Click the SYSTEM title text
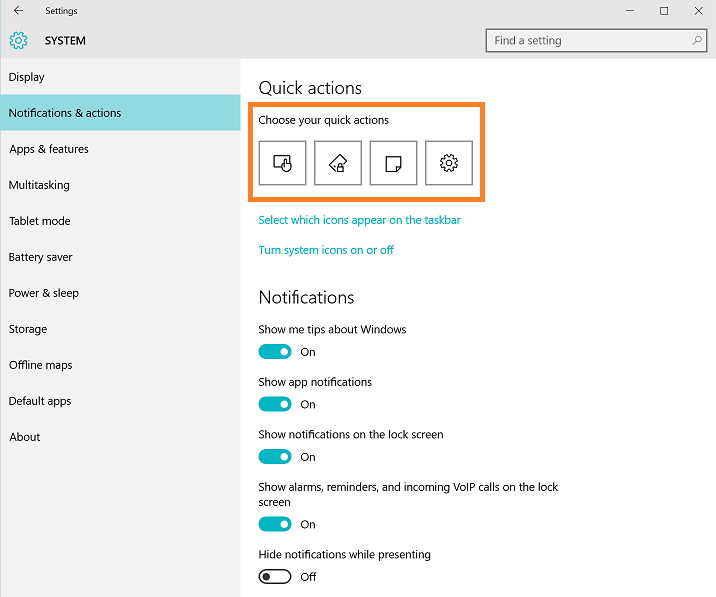 [x=65, y=41]
